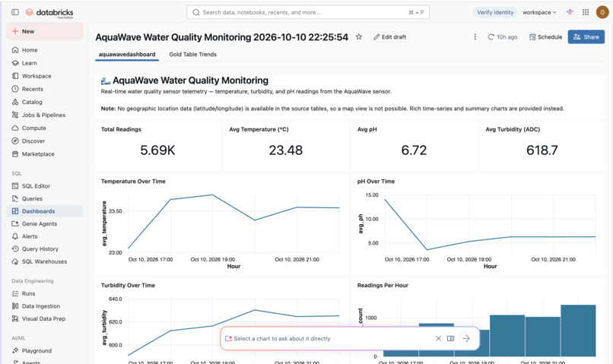The height and width of the screenshot is (364, 613).
Task: Open Learn in the sidebar
Action: tap(45, 63)
